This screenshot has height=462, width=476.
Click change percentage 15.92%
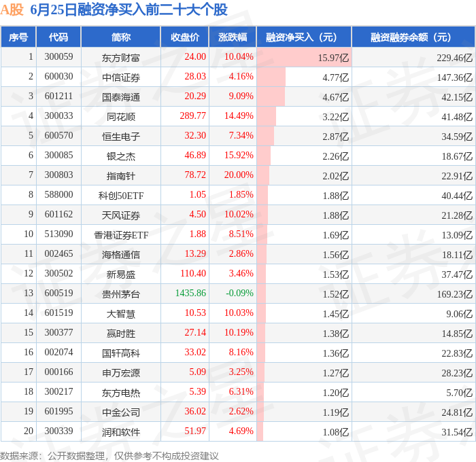coord(239,156)
